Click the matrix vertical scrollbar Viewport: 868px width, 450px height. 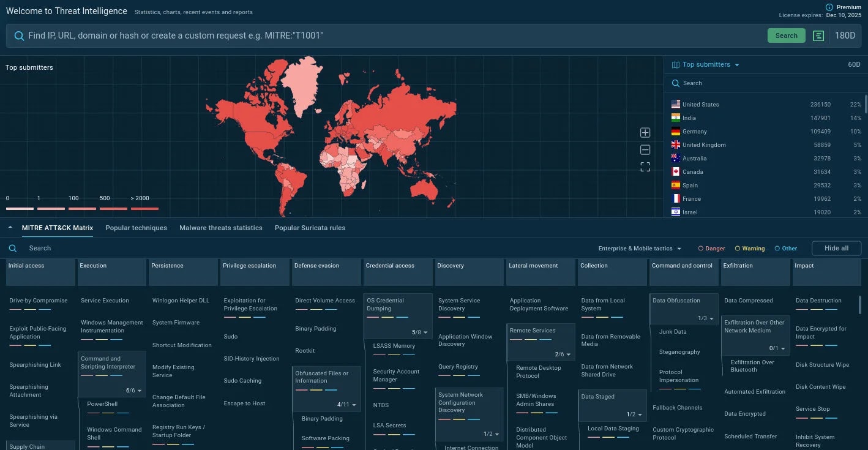tap(861, 304)
